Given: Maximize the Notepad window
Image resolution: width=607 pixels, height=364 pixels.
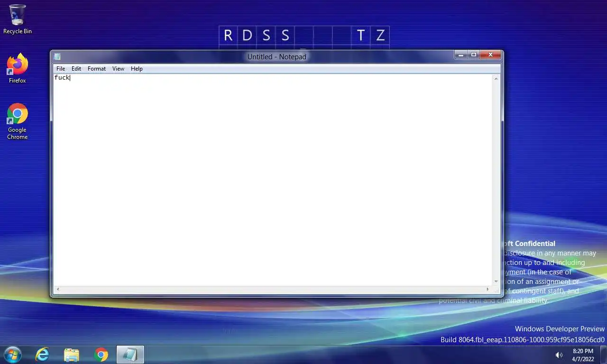Looking at the screenshot, I should coord(473,55).
